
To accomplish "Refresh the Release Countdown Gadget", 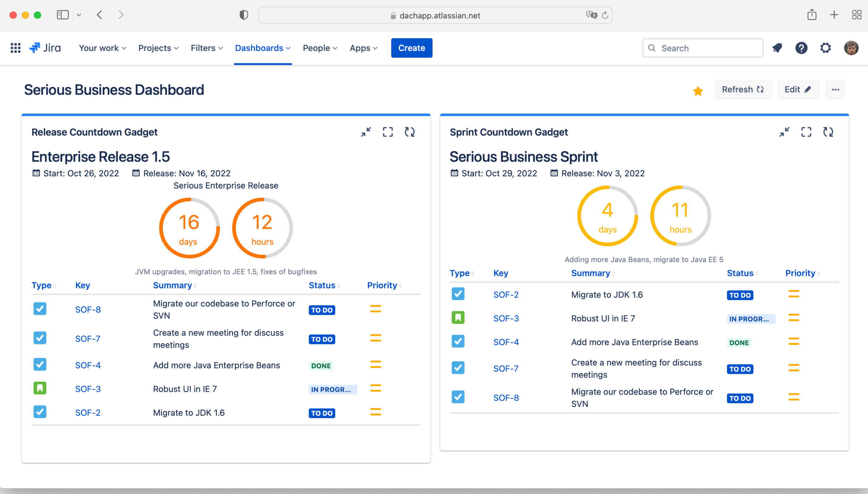I will pos(410,132).
